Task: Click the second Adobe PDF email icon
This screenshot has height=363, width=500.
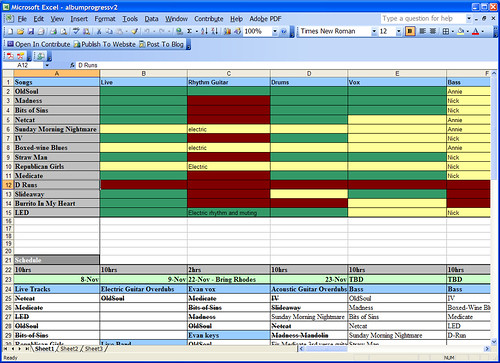Action: pos(21,56)
